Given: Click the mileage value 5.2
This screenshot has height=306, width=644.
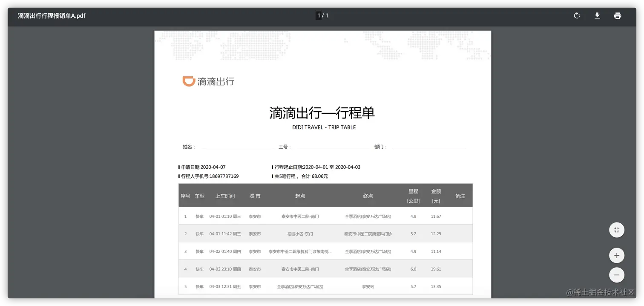Looking at the screenshot, I should coord(413,234).
